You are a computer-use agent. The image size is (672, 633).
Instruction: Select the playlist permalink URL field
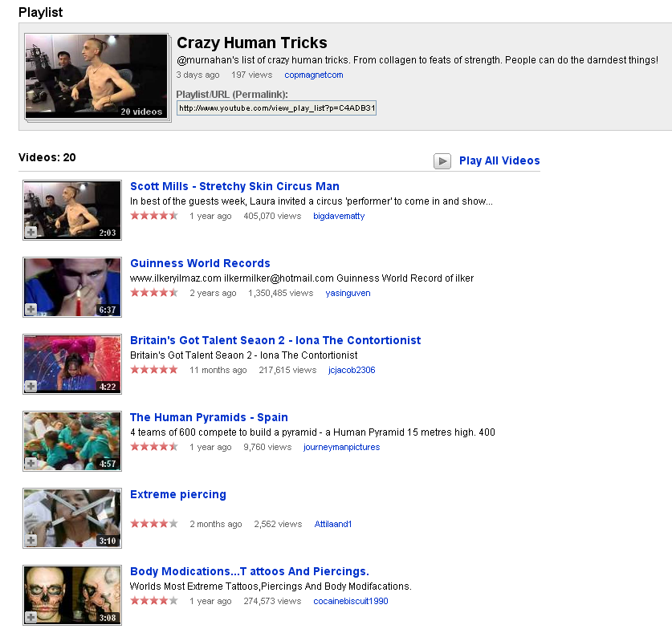point(276,108)
